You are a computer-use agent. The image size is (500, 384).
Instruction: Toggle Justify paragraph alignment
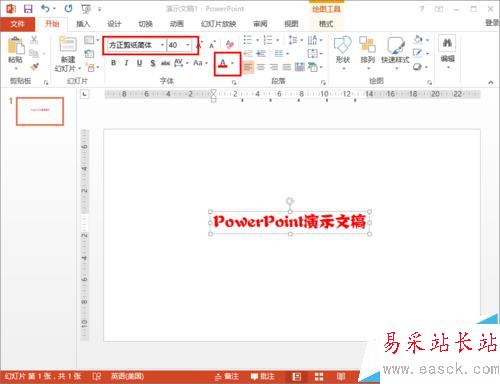pos(287,67)
